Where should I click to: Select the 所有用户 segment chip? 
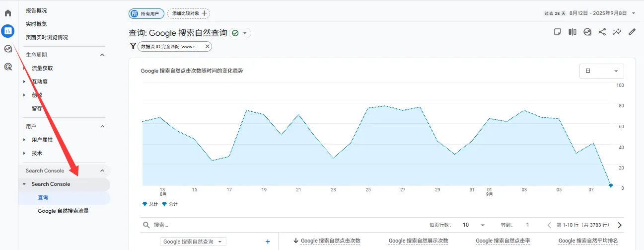point(146,14)
